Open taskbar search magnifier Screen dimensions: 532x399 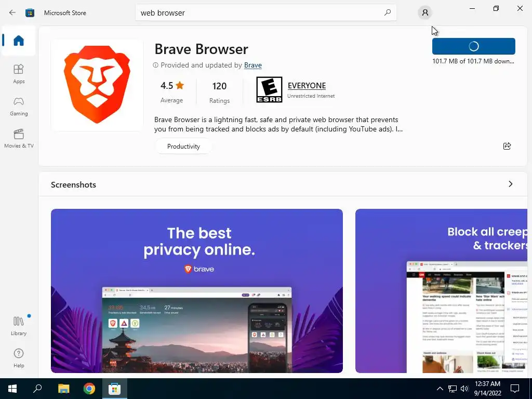(x=37, y=389)
